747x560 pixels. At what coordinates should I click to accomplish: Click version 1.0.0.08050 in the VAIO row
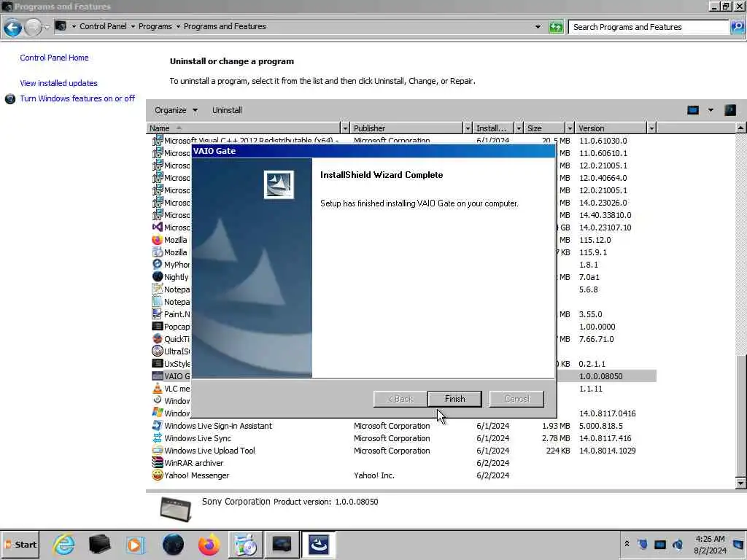[600, 376]
